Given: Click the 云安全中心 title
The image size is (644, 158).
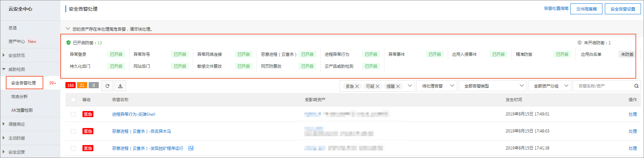Looking at the screenshot, I should click(x=20, y=9).
